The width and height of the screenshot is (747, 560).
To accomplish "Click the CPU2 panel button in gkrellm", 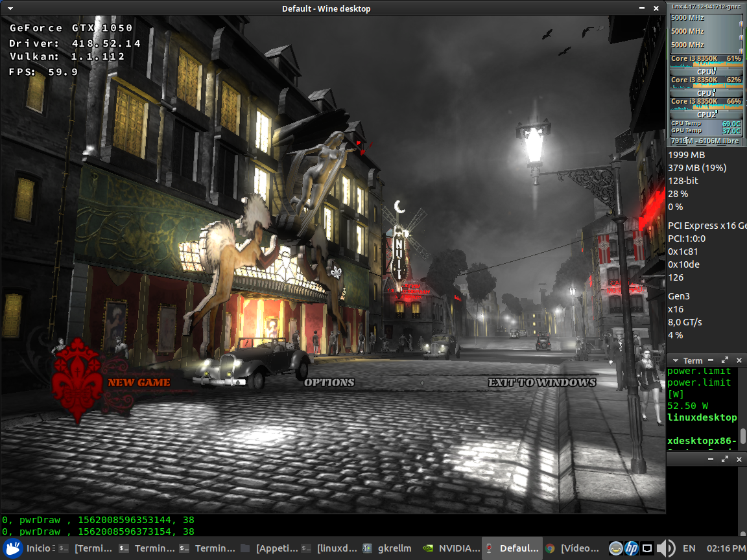I will pos(707,115).
